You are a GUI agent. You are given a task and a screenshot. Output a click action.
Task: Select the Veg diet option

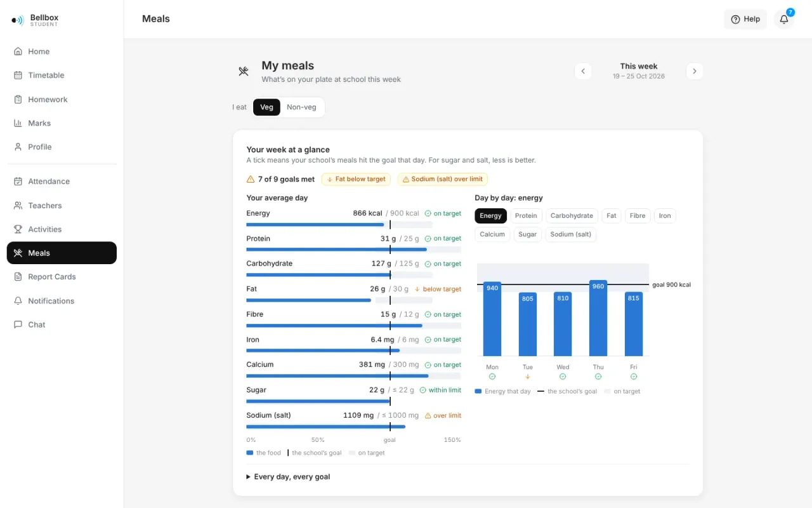click(266, 107)
